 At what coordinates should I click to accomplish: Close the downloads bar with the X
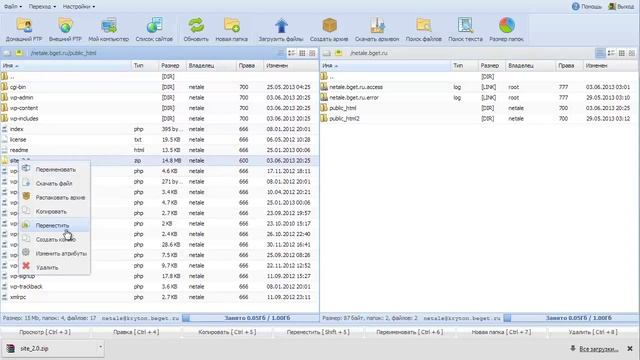pos(630,349)
